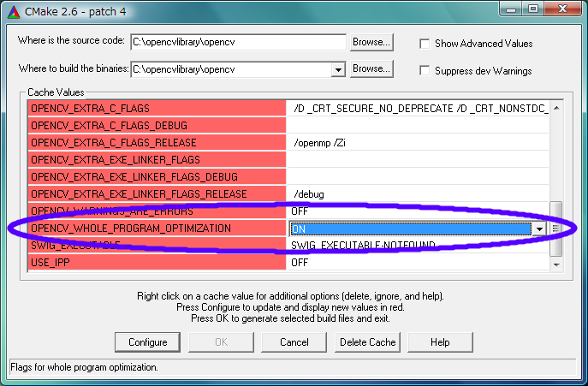This screenshot has height=386, width=588.
Task: Toggle Suppress dev Warnings checkbox
Action: [x=425, y=71]
